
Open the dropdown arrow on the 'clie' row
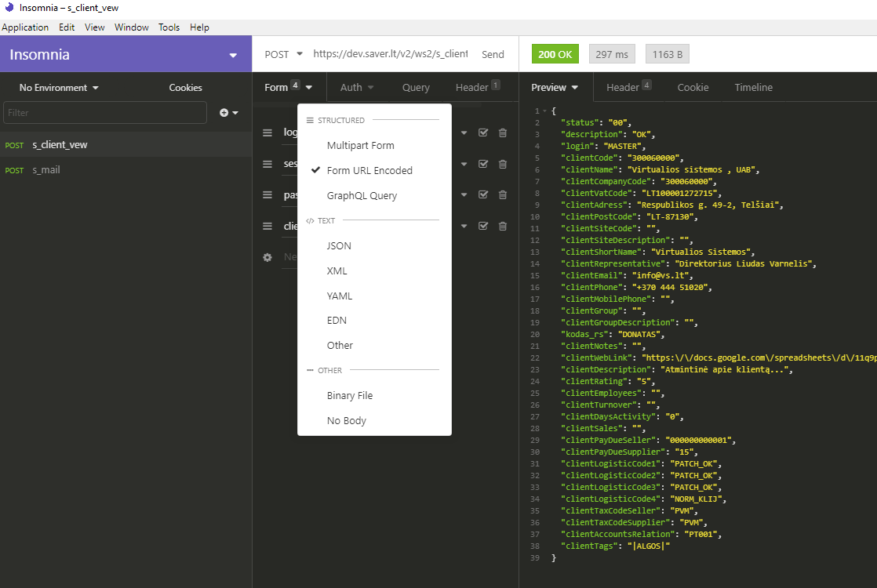464,227
